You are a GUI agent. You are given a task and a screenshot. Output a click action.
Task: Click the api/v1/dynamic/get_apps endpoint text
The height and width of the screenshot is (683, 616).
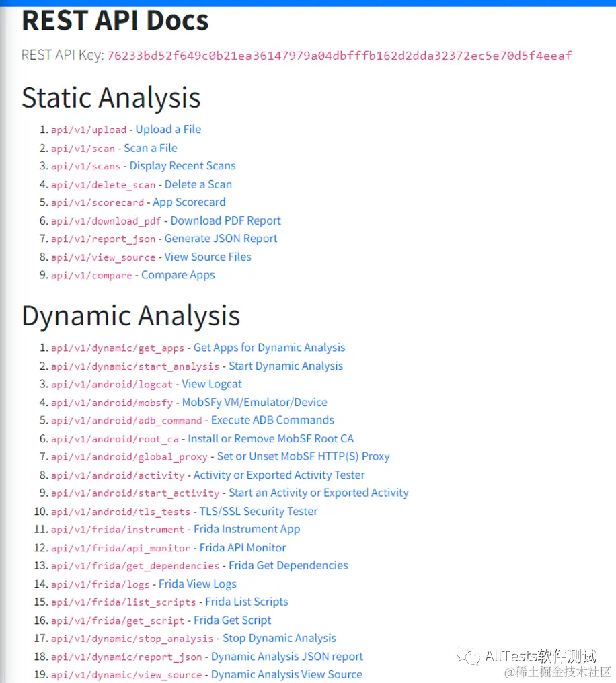tap(118, 348)
